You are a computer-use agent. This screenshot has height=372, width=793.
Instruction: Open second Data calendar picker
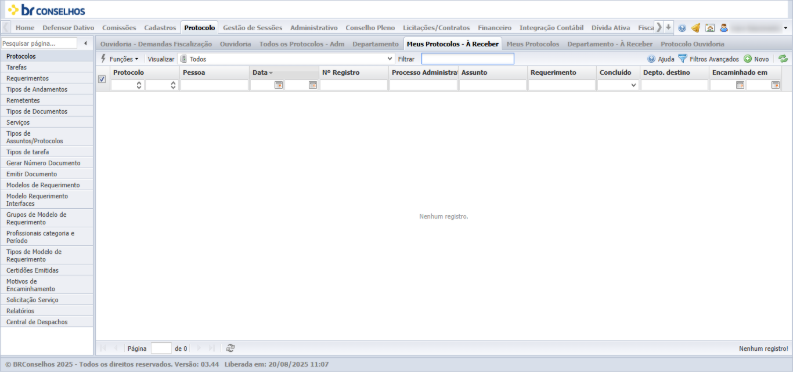[x=313, y=85]
